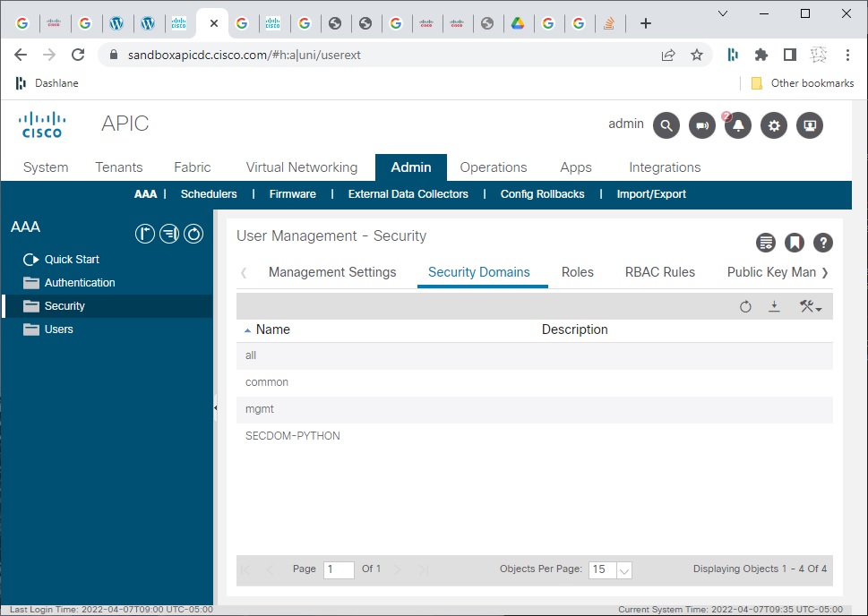The height and width of the screenshot is (616, 868).
Task: Open the Other bookmarks folder
Action: point(802,83)
